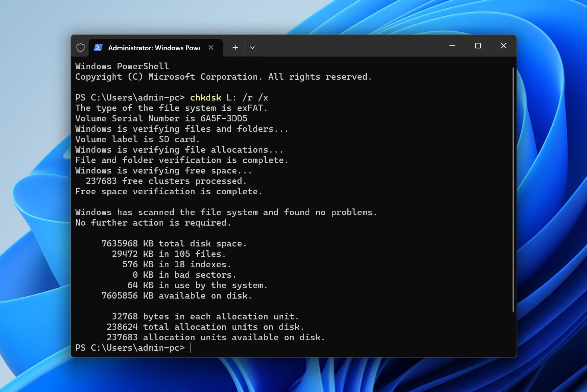Click 'Volume label is SD card.' line
The width and height of the screenshot is (587, 392).
click(138, 139)
